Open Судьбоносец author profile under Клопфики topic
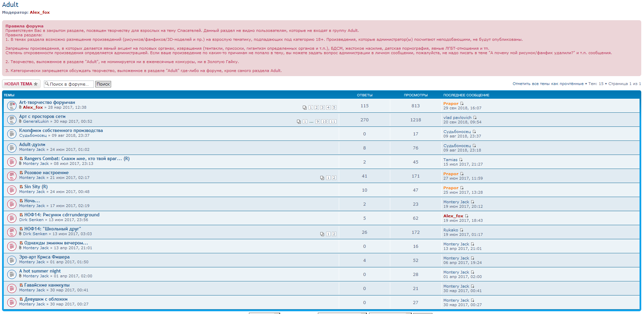Screen dimensions: 644x314 (x=33, y=135)
